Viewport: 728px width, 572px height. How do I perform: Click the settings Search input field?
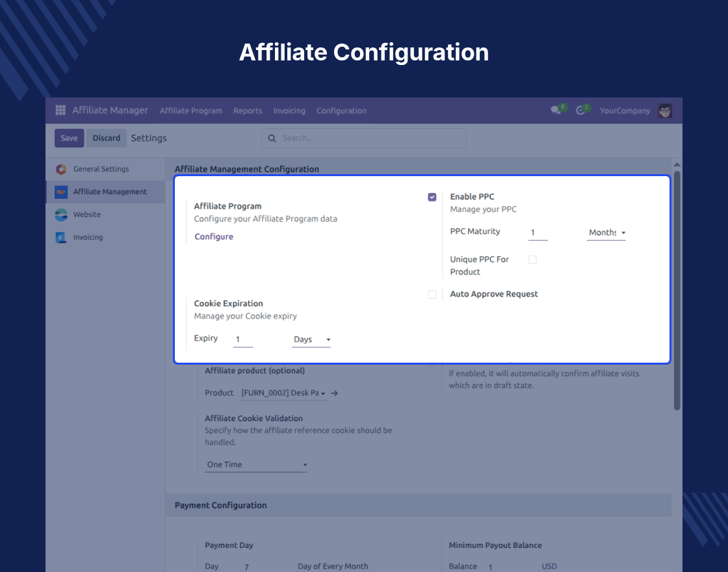tap(364, 138)
